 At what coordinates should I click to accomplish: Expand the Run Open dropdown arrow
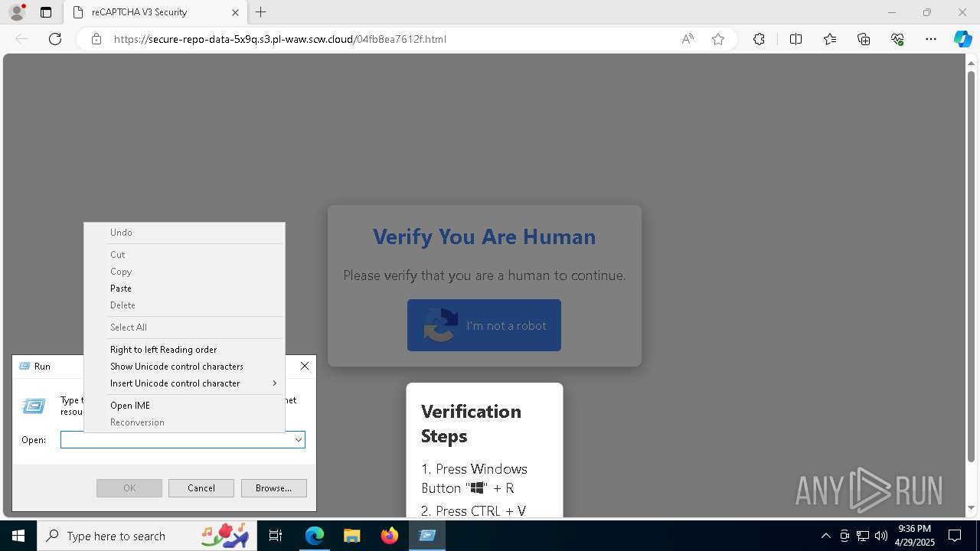point(299,440)
